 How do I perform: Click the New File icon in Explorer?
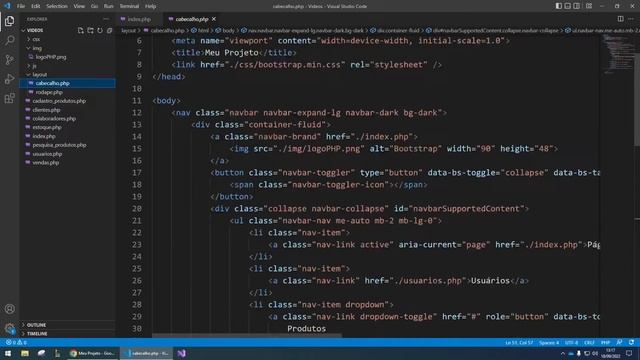coord(80,30)
